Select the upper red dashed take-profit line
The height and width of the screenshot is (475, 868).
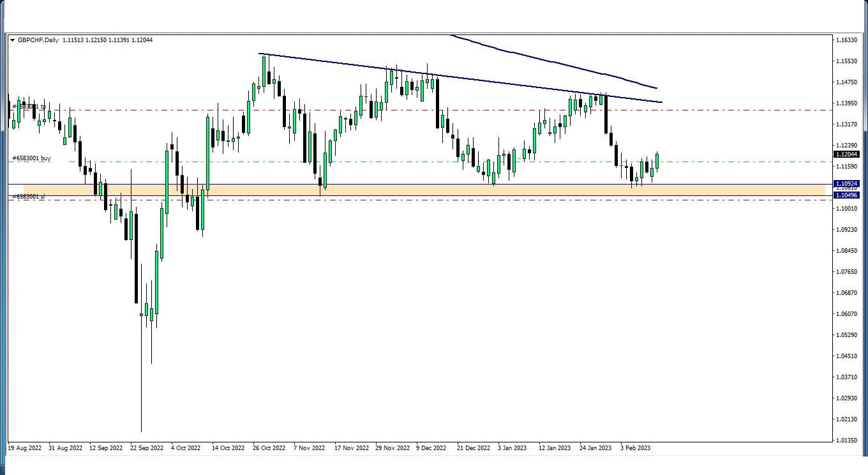421,110
